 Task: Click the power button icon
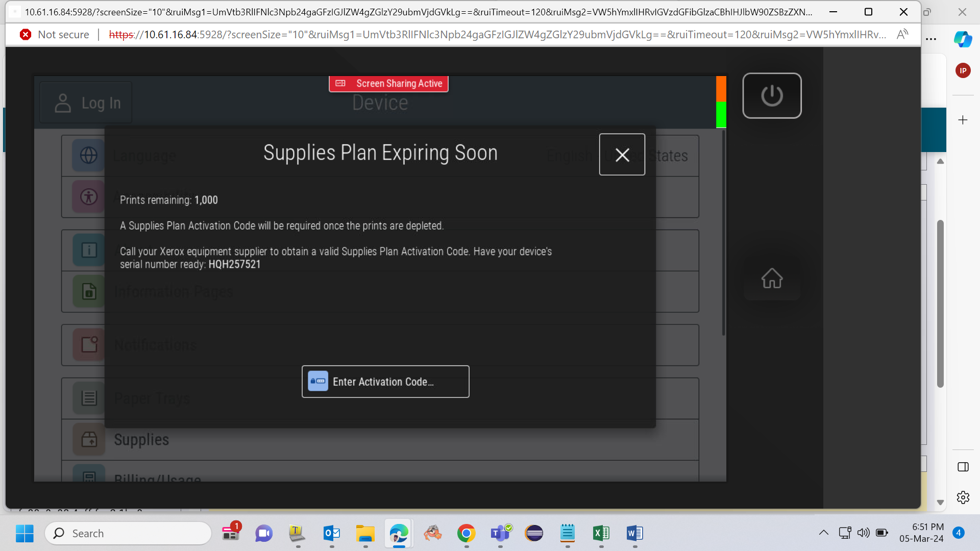pyautogui.click(x=772, y=95)
